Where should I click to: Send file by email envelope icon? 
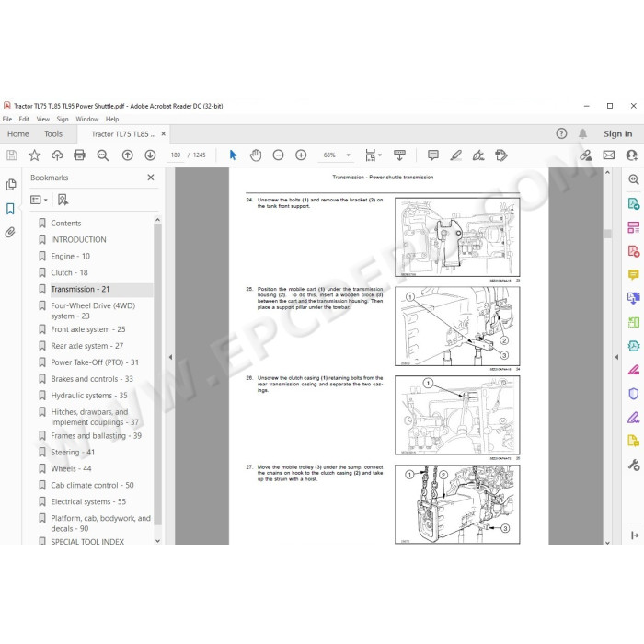pyautogui.click(x=609, y=155)
